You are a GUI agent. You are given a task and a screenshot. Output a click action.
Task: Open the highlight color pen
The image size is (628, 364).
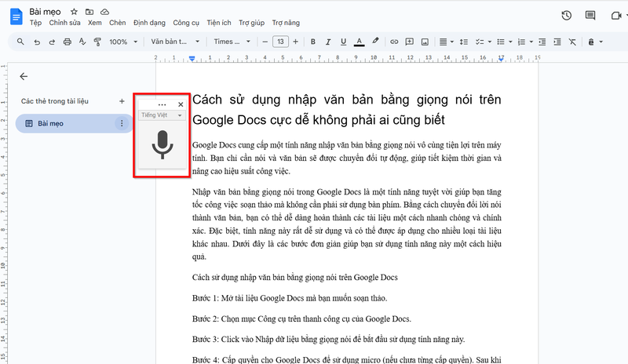coord(375,41)
